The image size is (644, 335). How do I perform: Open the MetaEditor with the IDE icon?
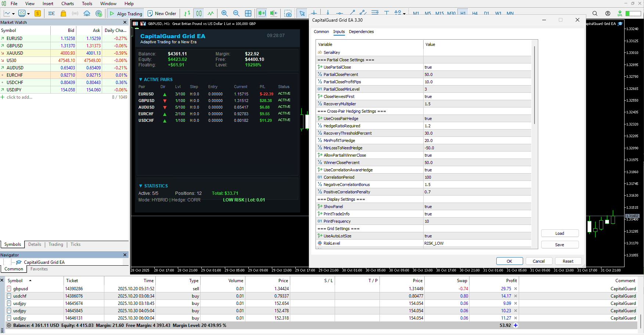pos(51,13)
